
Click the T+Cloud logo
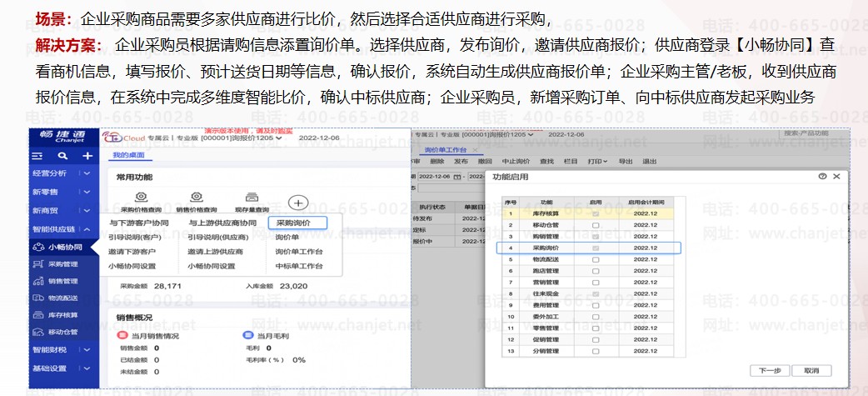click(124, 138)
